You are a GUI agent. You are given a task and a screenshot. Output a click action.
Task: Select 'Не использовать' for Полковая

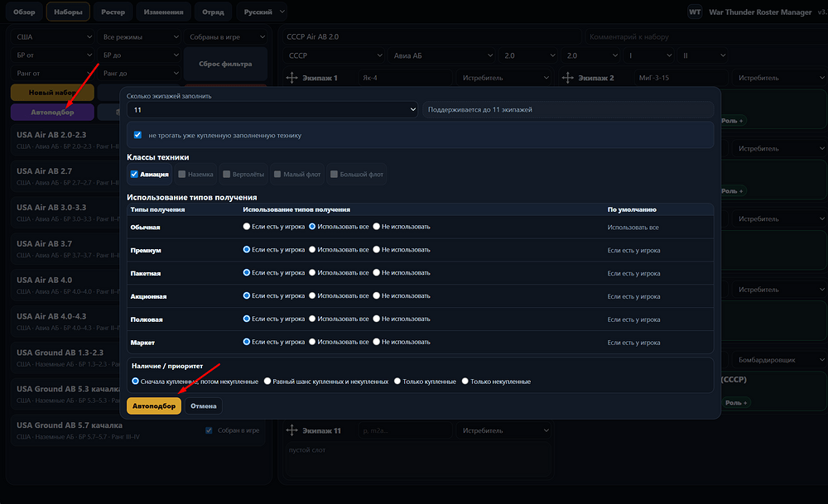click(377, 319)
